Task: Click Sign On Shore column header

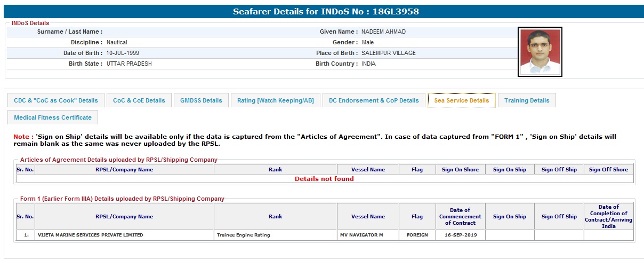Action: tap(460, 170)
